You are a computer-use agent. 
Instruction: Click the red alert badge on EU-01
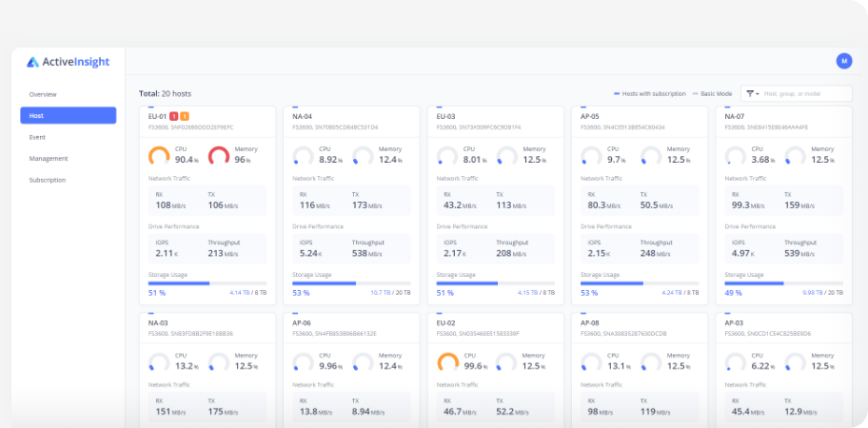click(x=174, y=117)
